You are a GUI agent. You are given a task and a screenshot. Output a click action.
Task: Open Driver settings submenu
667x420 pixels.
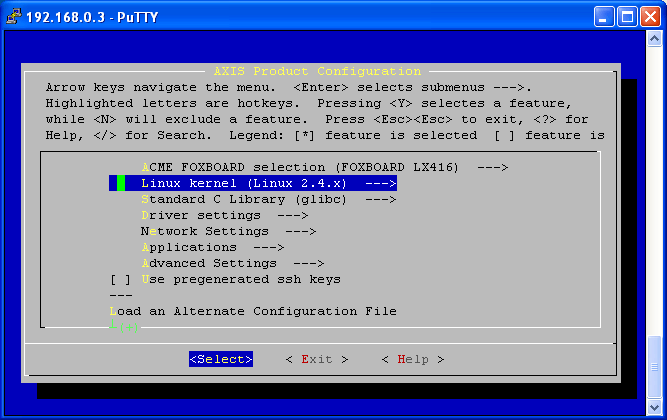(224, 215)
